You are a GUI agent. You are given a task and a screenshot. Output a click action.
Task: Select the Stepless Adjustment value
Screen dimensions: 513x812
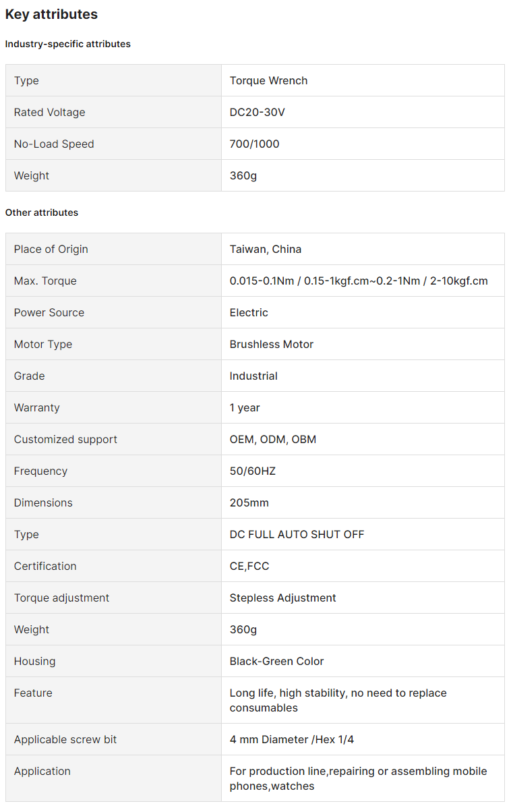(282, 598)
